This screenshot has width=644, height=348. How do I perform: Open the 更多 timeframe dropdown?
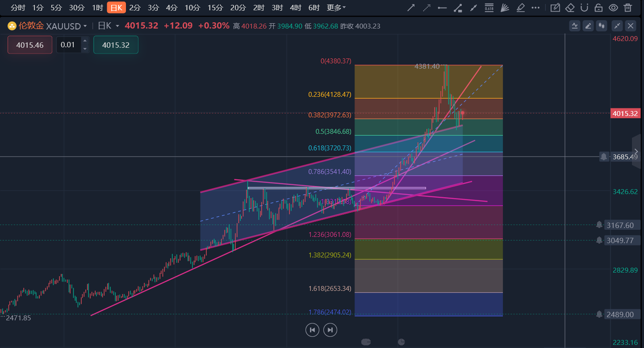click(x=336, y=8)
